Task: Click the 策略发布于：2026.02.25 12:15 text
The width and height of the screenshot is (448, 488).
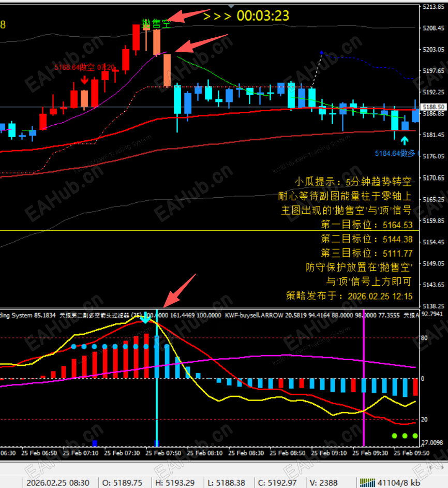Action: click(x=349, y=295)
